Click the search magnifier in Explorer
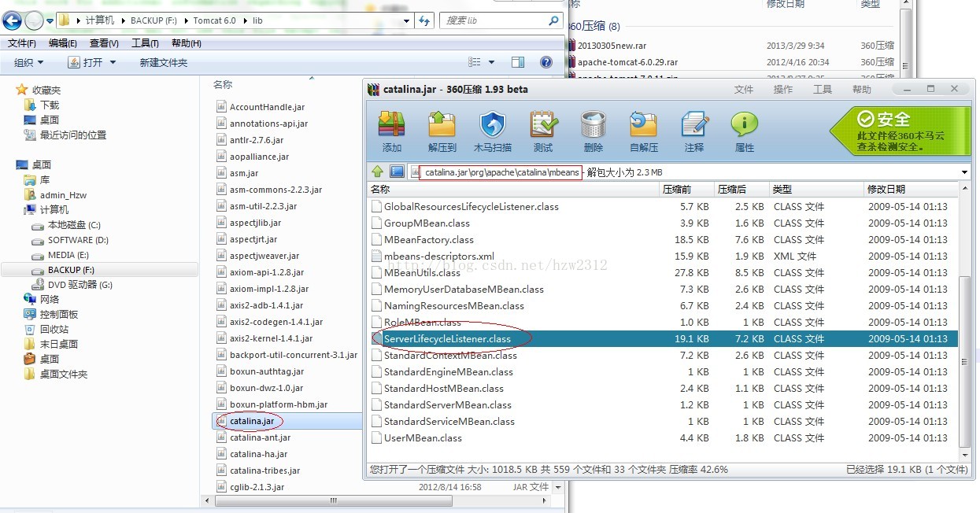The height and width of the screenshot is (513, 980). coord(554,20)
